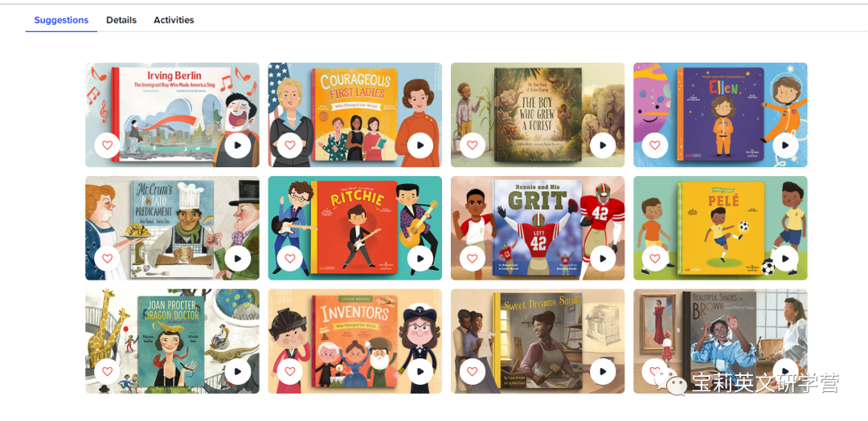Viewport: 868px width, 421px height.
Task: Play the Irving Berlin book
Action: (x=237, y=145)
